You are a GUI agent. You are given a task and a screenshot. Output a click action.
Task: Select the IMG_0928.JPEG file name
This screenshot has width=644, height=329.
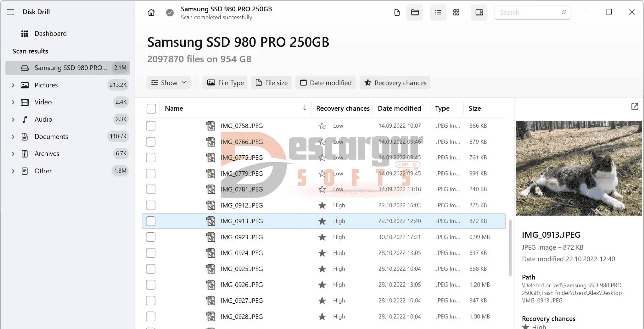(x=242, y=317)
